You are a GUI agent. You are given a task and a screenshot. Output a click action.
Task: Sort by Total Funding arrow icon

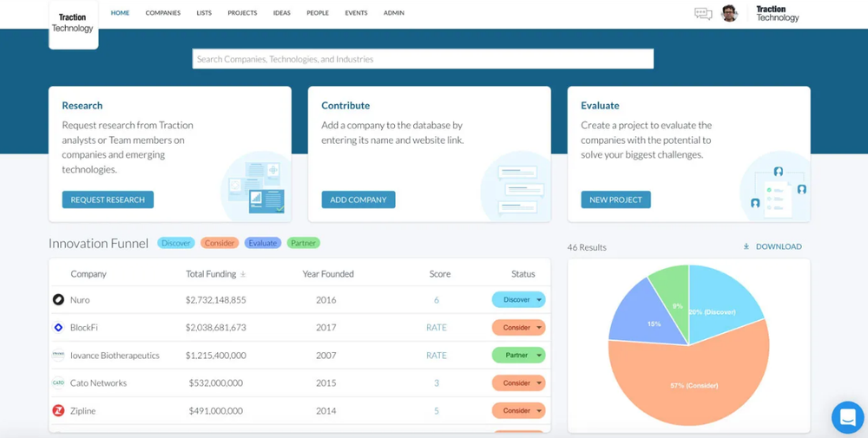243,274
